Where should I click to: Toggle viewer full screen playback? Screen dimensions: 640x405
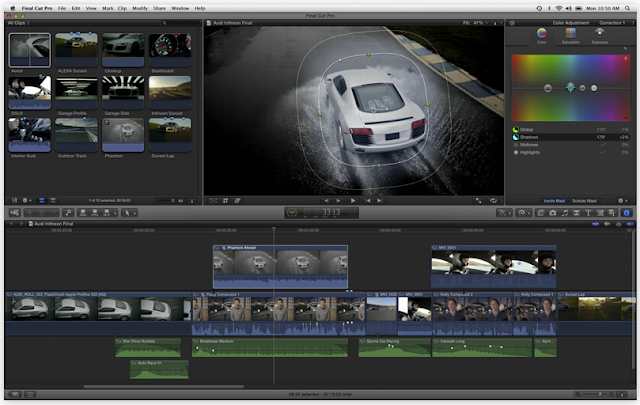(478, 201)
